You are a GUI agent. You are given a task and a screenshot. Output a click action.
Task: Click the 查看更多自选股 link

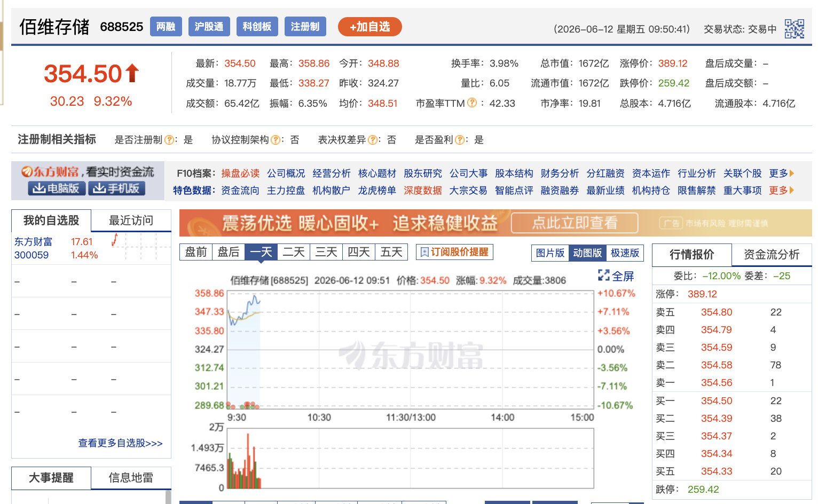(x=120, y=443)
